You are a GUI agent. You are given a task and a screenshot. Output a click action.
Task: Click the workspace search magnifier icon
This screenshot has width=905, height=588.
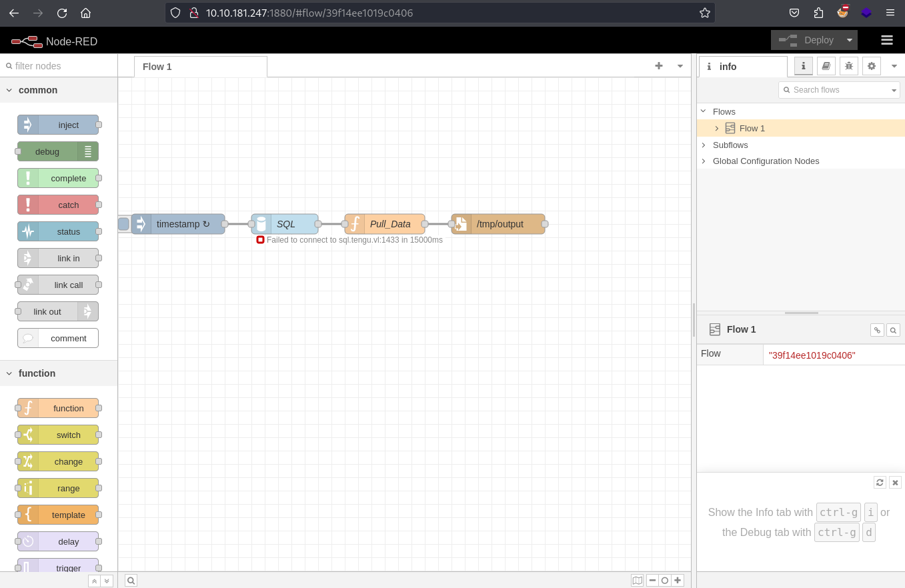(x=131, y=581)
